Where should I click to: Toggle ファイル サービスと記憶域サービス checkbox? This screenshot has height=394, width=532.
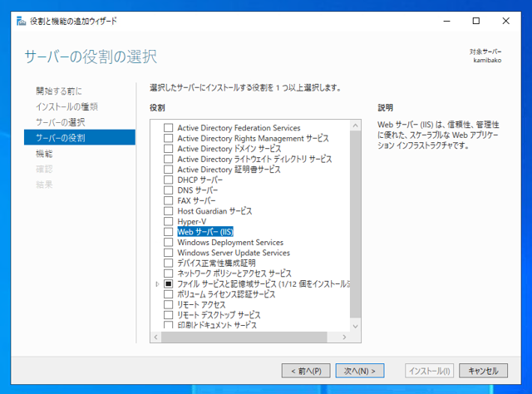[168, 283]
